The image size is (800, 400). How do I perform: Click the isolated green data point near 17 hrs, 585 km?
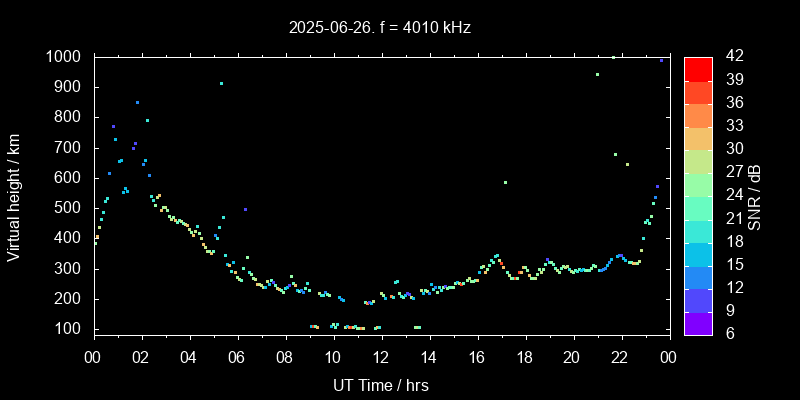point(505,182)
